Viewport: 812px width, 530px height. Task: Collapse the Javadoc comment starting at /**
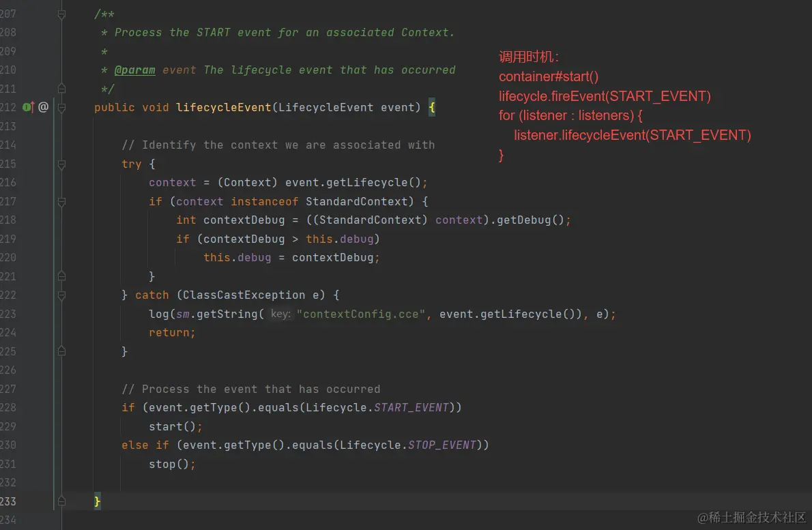click(61, 14)
